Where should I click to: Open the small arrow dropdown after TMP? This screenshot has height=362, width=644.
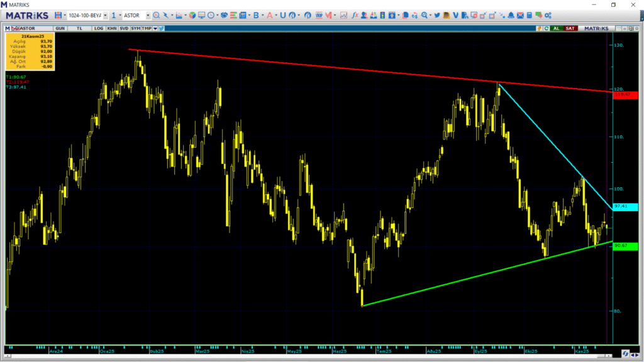tap(155, 28)
